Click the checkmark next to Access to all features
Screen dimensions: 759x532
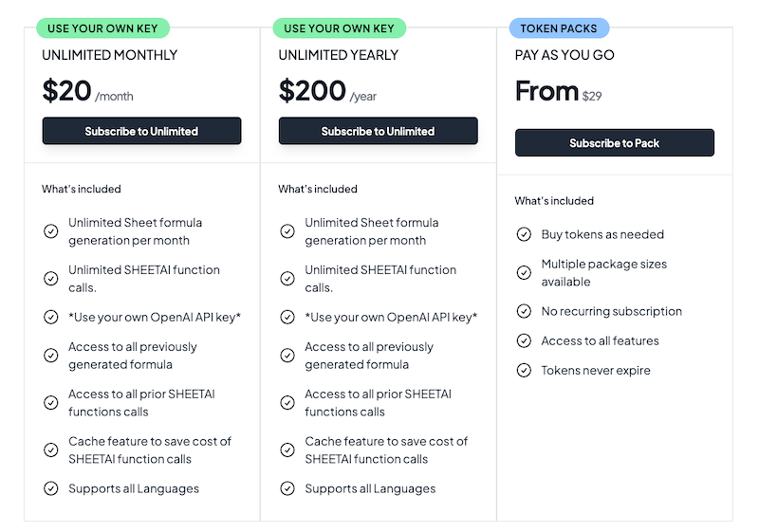tap(524, 340)
